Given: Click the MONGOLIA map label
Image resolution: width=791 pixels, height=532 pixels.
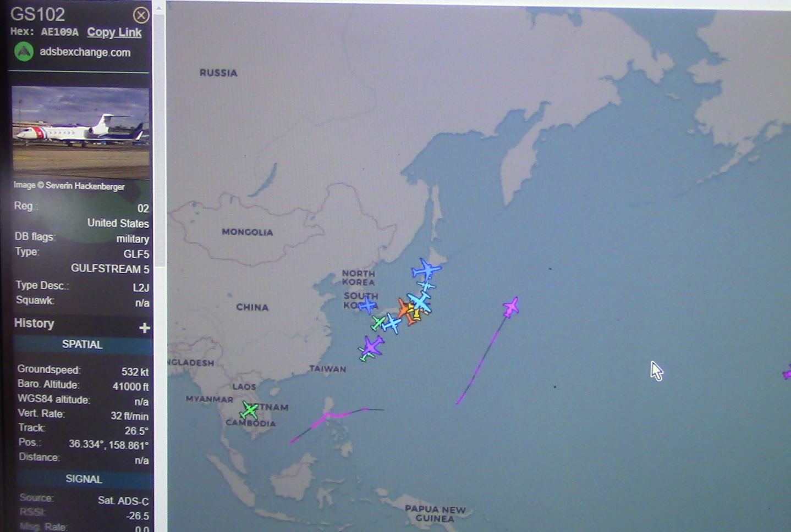Looking at the screenshot, I should (x=248, y=232).
